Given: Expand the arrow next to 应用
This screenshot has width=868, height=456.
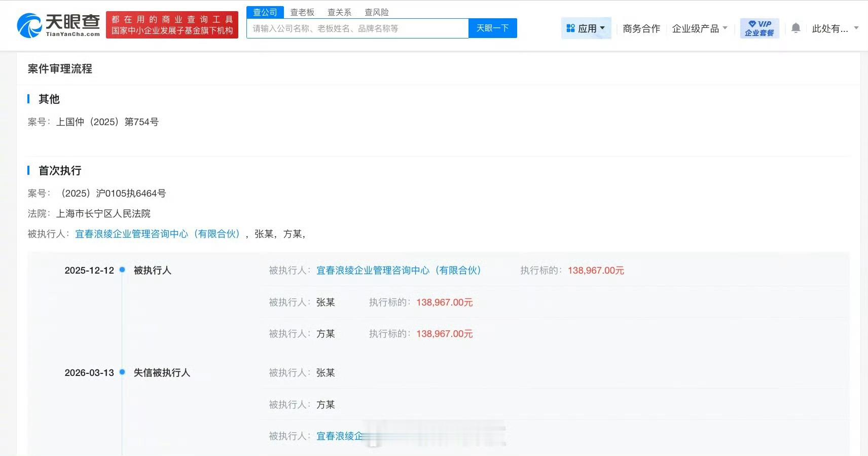Looking at the screenshot, I should 601,28.
